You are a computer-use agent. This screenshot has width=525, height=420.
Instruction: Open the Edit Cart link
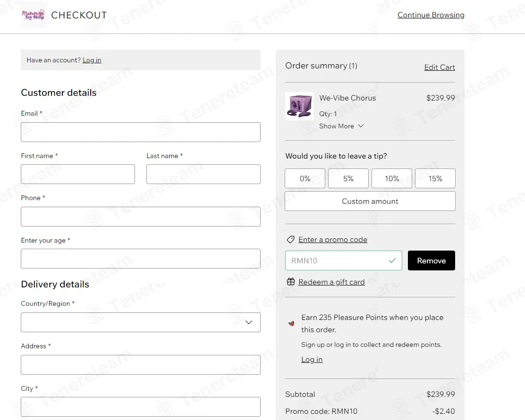coord(440,67)
